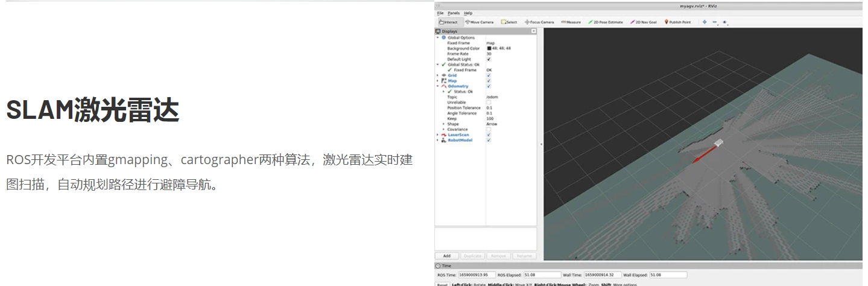The image size is (868, 286).
Task: Enable the Measure tool
Action: pyautogui.click(x=571, y=22)
